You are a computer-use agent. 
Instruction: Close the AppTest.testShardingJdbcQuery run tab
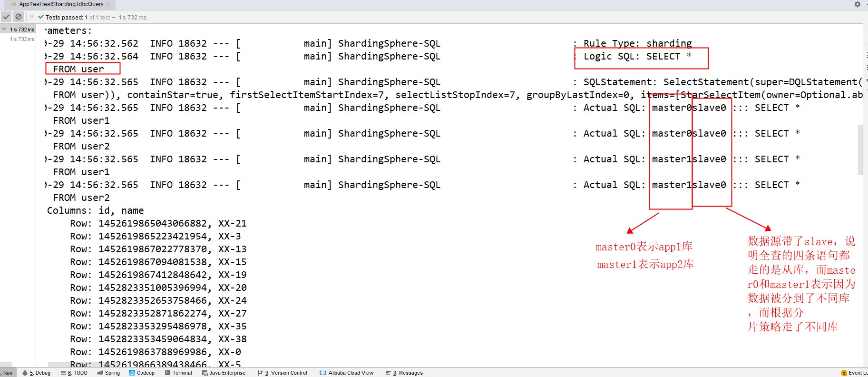[108, 5]
